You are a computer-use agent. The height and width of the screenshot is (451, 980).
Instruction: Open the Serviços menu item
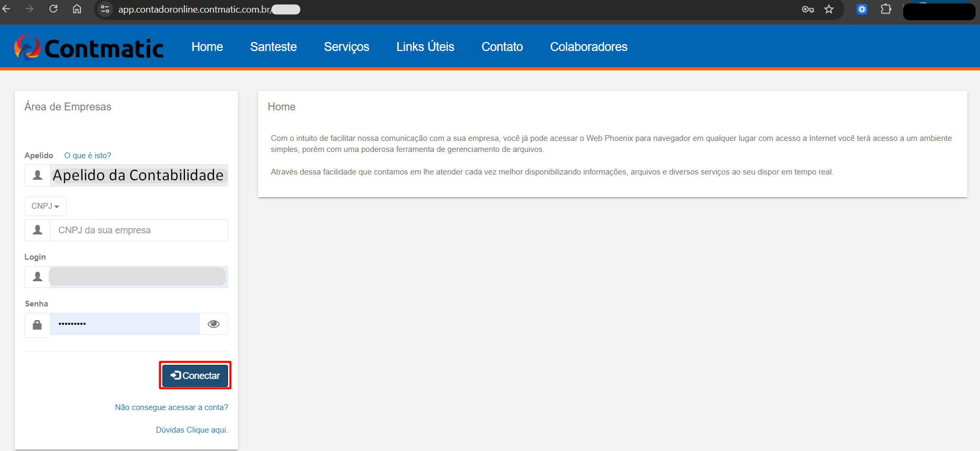[346, 47]
